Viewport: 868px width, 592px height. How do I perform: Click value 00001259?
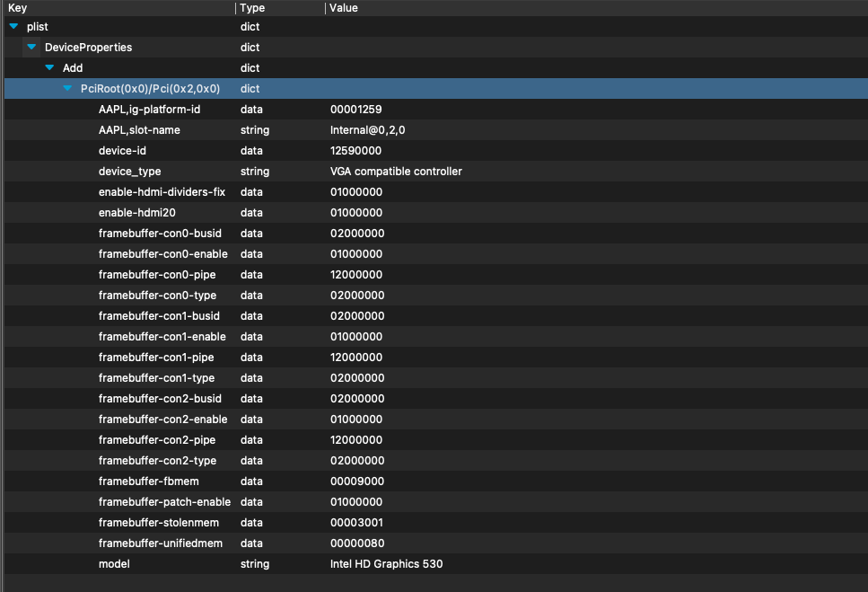click(356, 109)
